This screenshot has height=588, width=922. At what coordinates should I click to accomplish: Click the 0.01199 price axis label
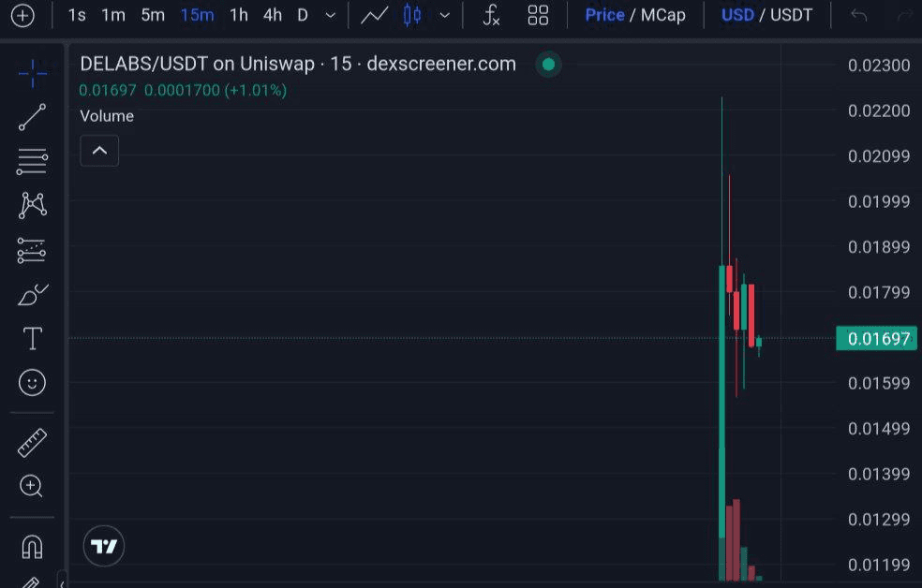coord(879,566)
